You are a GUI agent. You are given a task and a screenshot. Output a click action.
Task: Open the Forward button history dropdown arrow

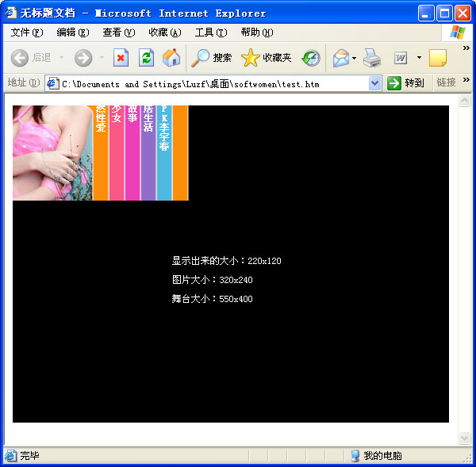(x=102, y=57)
